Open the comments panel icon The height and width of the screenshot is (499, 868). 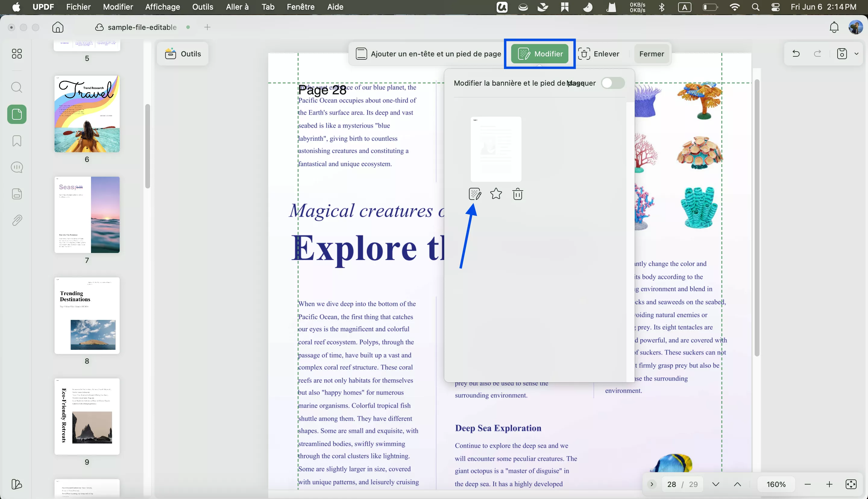click(17, 167)
